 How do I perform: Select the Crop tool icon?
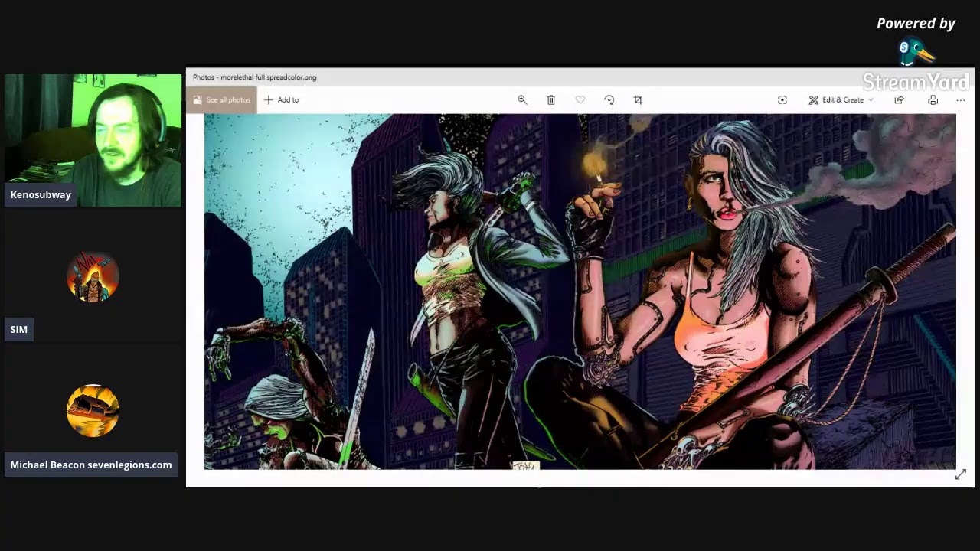click(638, 100)
